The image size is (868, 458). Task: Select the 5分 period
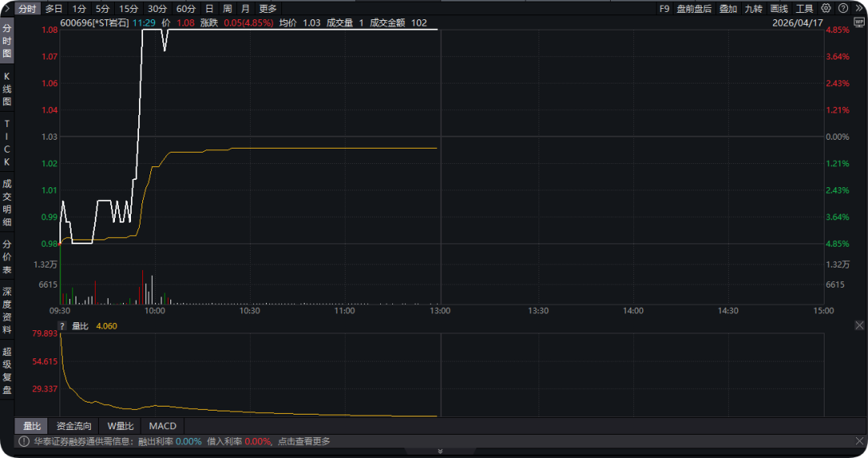[102, 8]
